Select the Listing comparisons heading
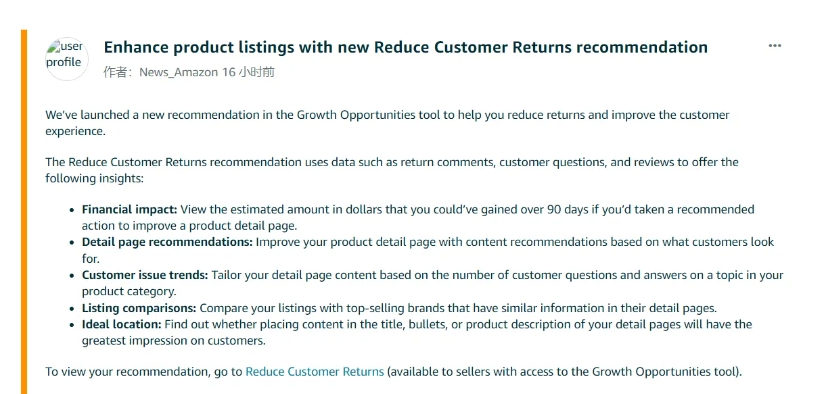 pyautogui.click(x=139, y=308)
